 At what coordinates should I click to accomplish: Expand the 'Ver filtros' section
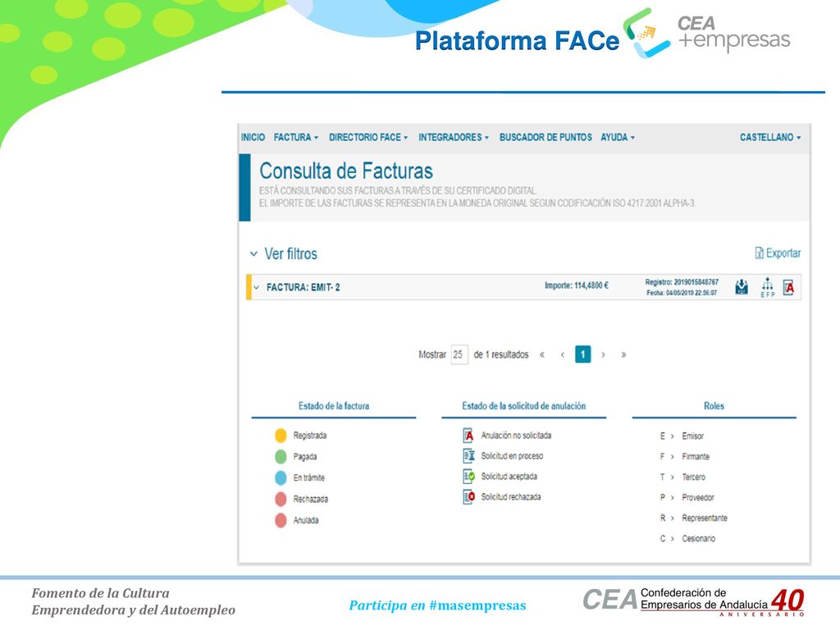[283, 254]
